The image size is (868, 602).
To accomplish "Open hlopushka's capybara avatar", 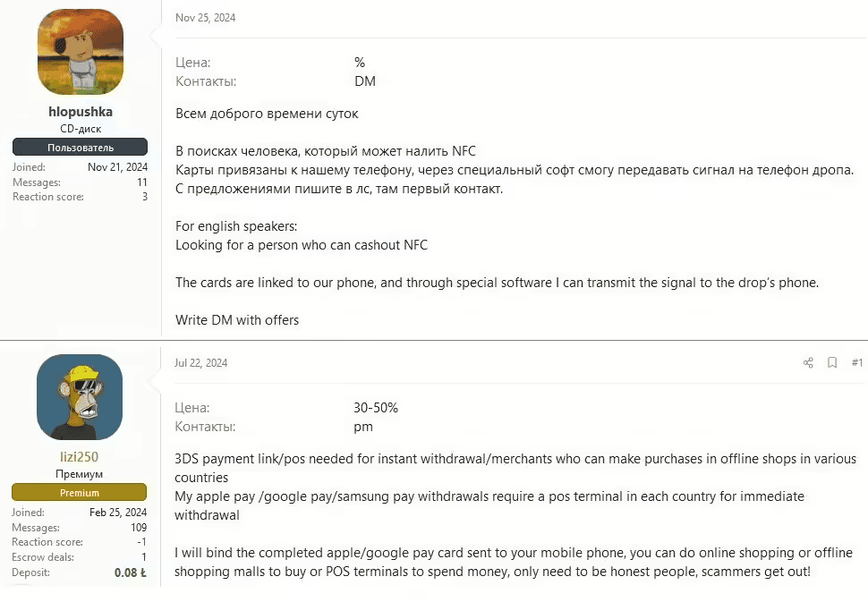I will [x=81, y=52].
